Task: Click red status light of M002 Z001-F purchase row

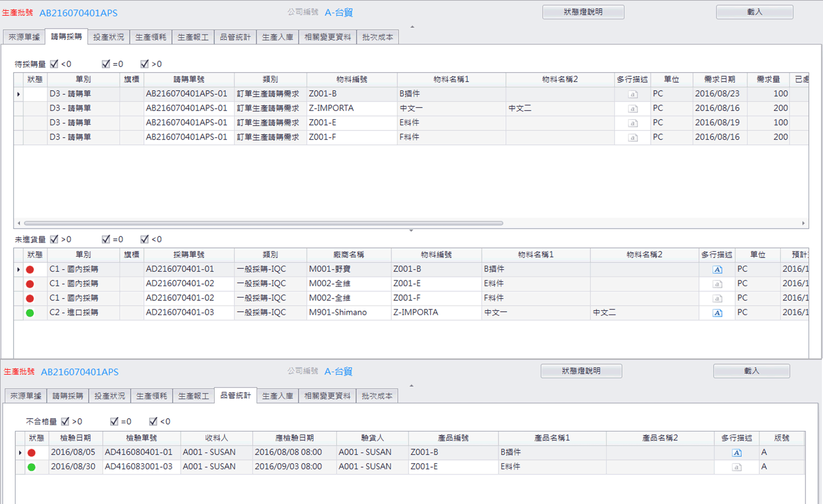Action: click(x=30, y=298)
